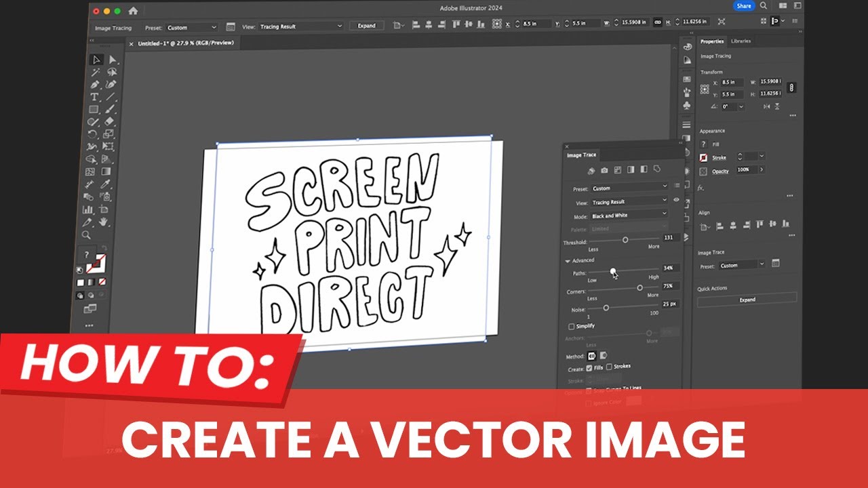Viewport: 868px width, 488px height.
Task: Click the Threshold slider handle
Action: pos(625,239)
